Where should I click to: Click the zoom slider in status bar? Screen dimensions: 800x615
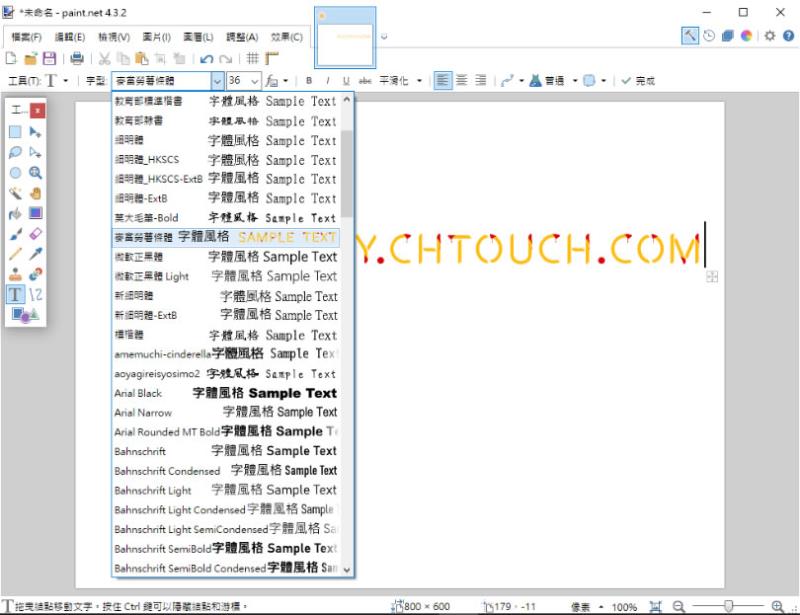click(729, 606)
